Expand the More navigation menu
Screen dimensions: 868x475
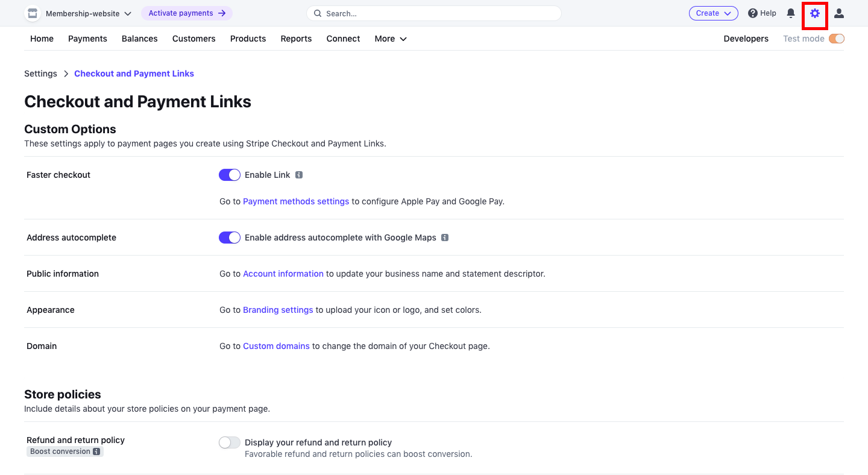pos(391,39)
